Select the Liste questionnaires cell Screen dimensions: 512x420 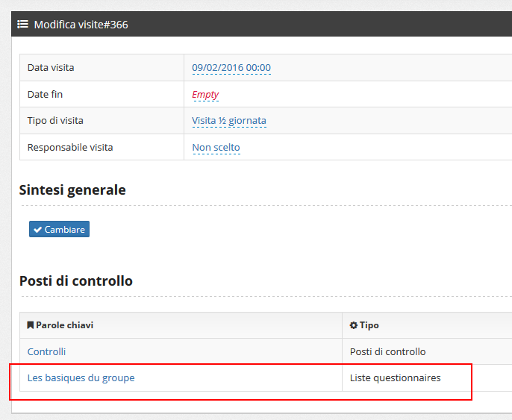[x=395, y=378]
